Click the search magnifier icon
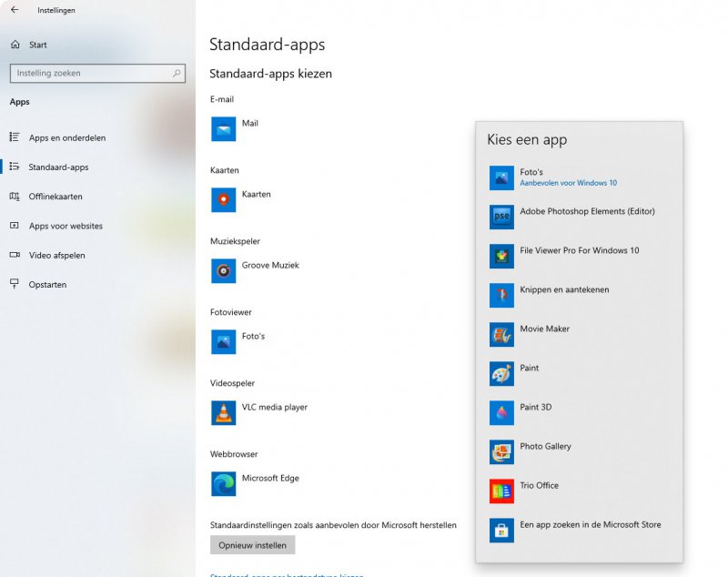The image size is (728, 577). coord(177,73)
